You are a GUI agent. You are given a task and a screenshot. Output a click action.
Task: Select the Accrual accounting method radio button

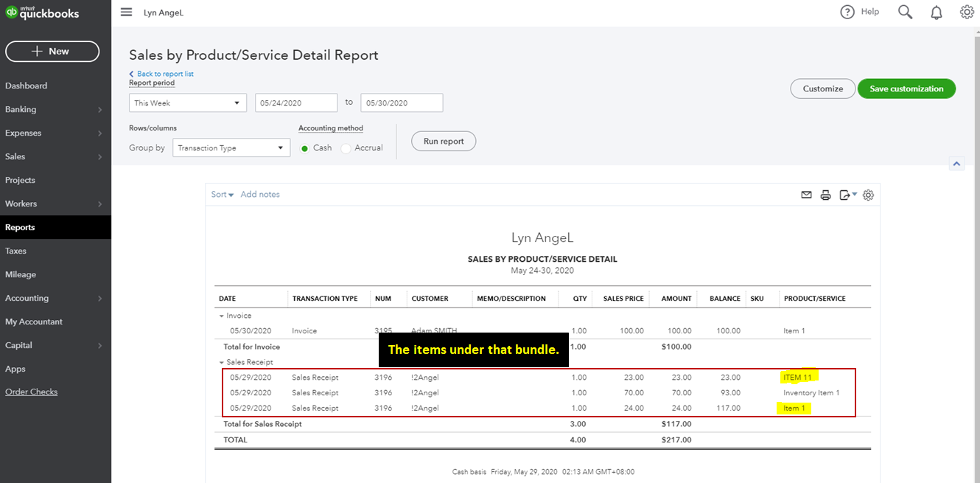346,147
